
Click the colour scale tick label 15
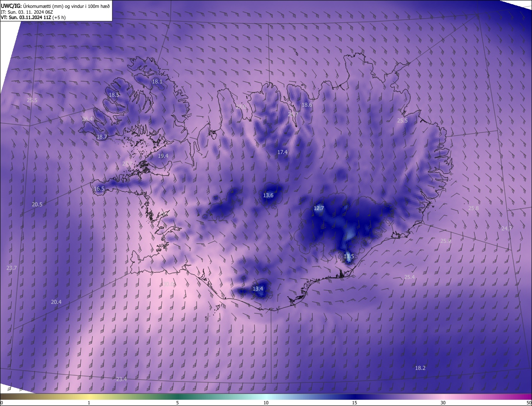pos(355,403)
